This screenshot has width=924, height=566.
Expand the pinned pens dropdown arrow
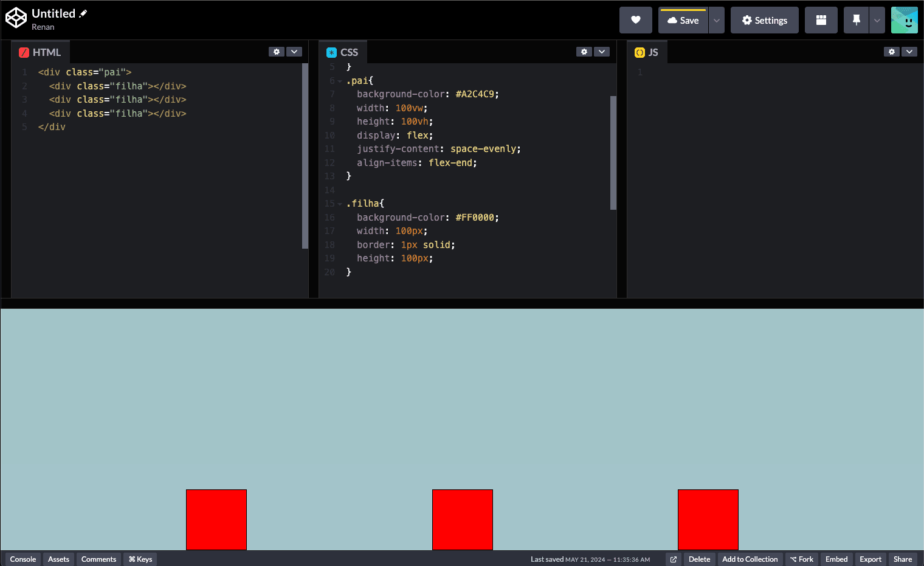point(877,20)
